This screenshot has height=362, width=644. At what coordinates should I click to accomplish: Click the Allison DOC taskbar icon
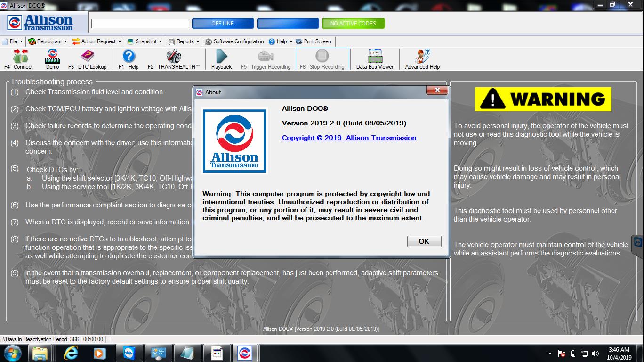(245, 353)
